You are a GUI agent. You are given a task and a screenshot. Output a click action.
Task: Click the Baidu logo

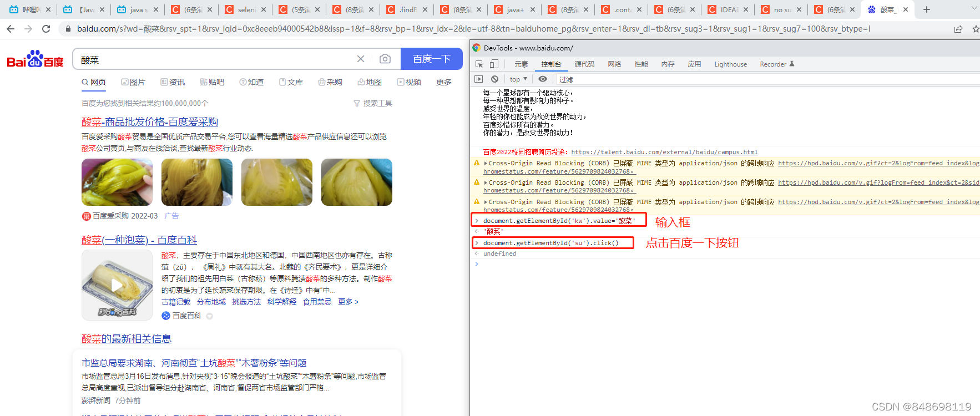point(35,59)
